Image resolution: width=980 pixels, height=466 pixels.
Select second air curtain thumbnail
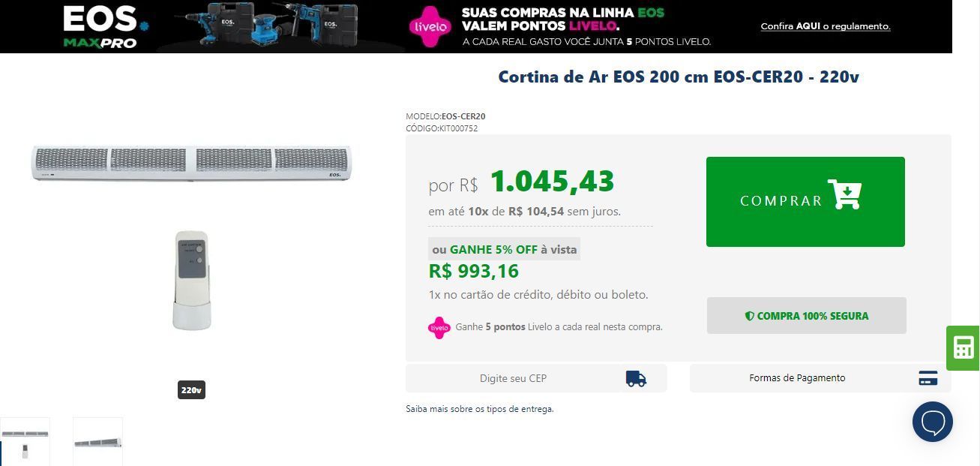click(x=97, y=442)
